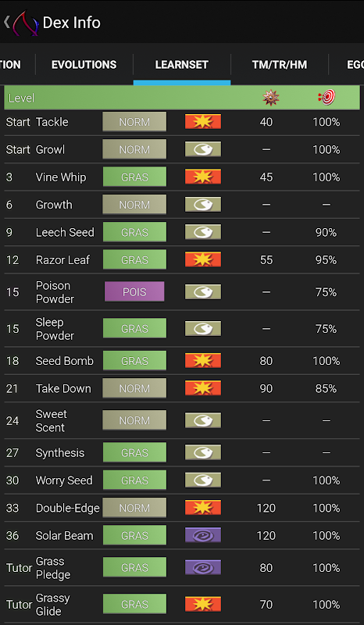Tap the special category icon for Grass Pledge
364x625 pixels.
(x=203, y=567)
